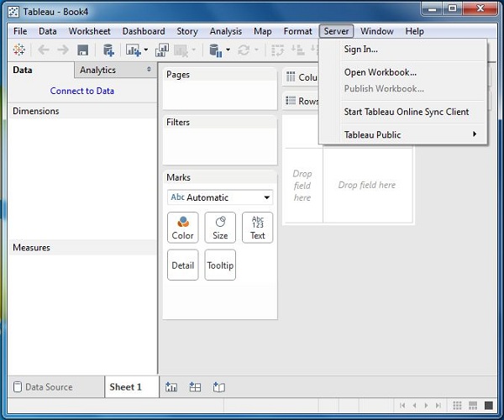
Task: Open the Data Source tab
Action: coord(48,387)
